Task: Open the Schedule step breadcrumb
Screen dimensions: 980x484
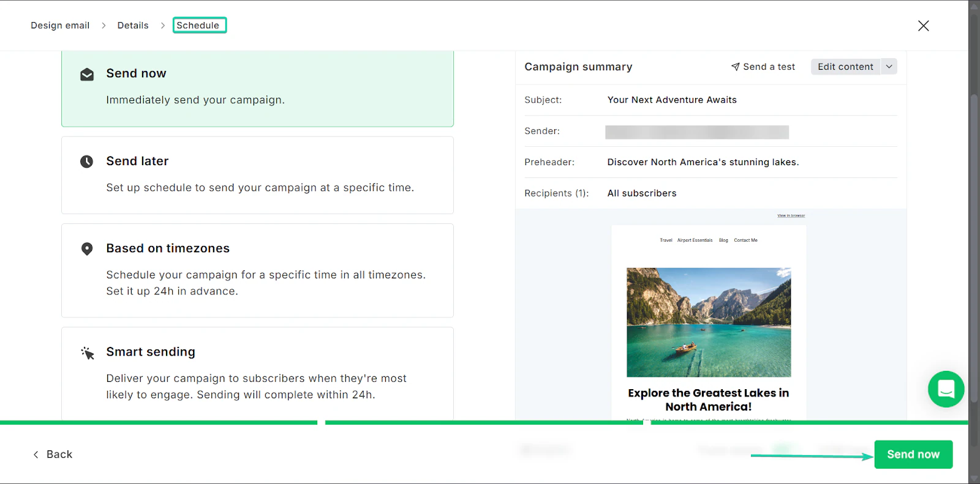Action: tap(200, 25)
